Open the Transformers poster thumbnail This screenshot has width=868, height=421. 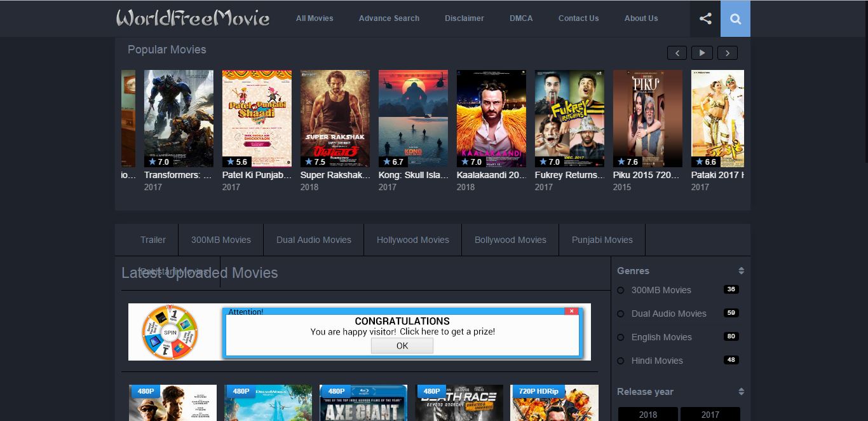point(179,118)
